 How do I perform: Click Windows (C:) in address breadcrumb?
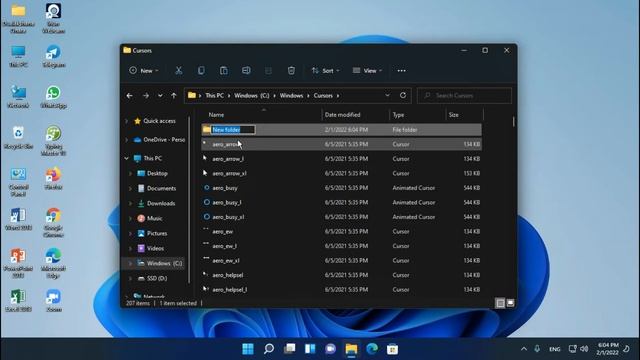click(x=251, y=96)
